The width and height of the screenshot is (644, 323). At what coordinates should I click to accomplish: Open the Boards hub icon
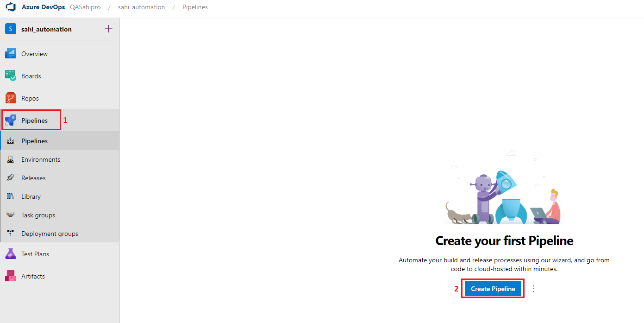11,76
